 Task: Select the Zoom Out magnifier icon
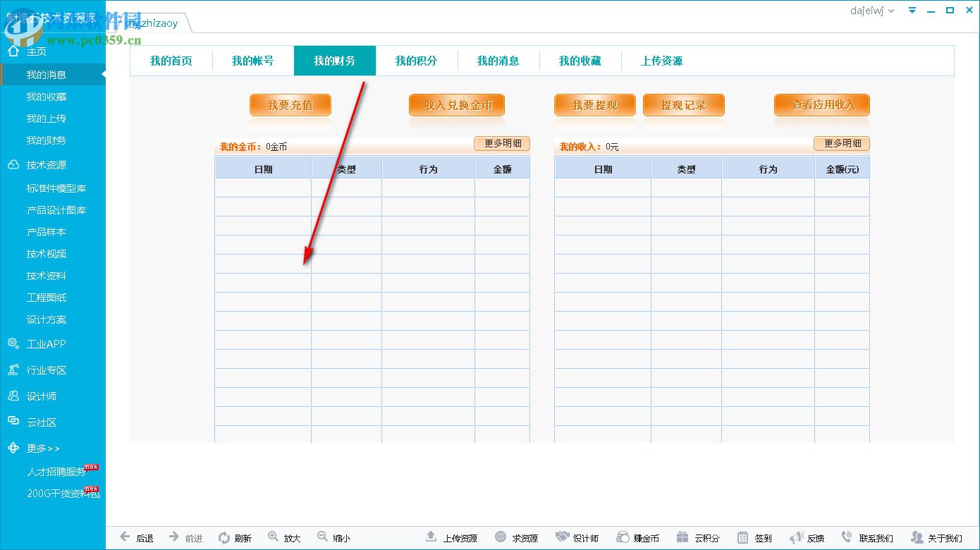click(x=321, y=537)
